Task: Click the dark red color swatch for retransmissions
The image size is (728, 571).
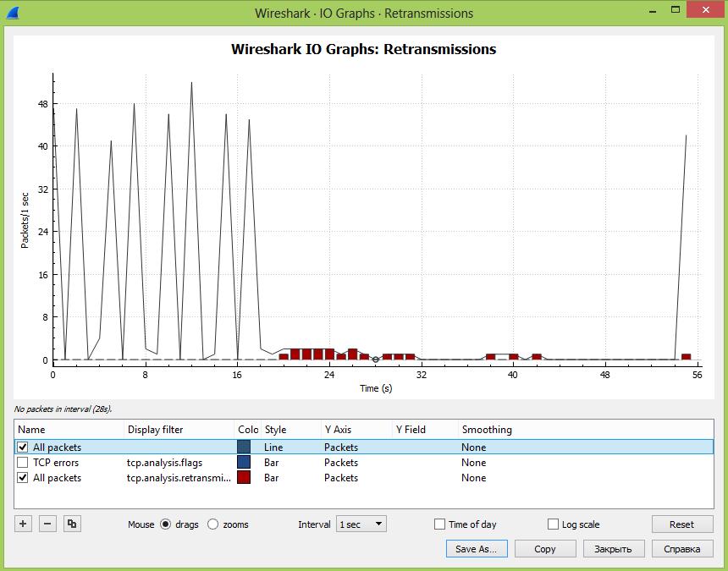Action: pyautogui.click(x=244, y=478)
